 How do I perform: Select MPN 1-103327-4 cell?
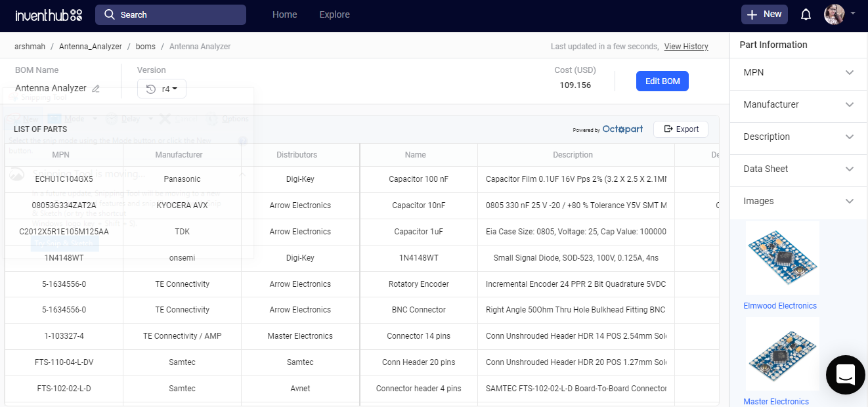point(64,336)
